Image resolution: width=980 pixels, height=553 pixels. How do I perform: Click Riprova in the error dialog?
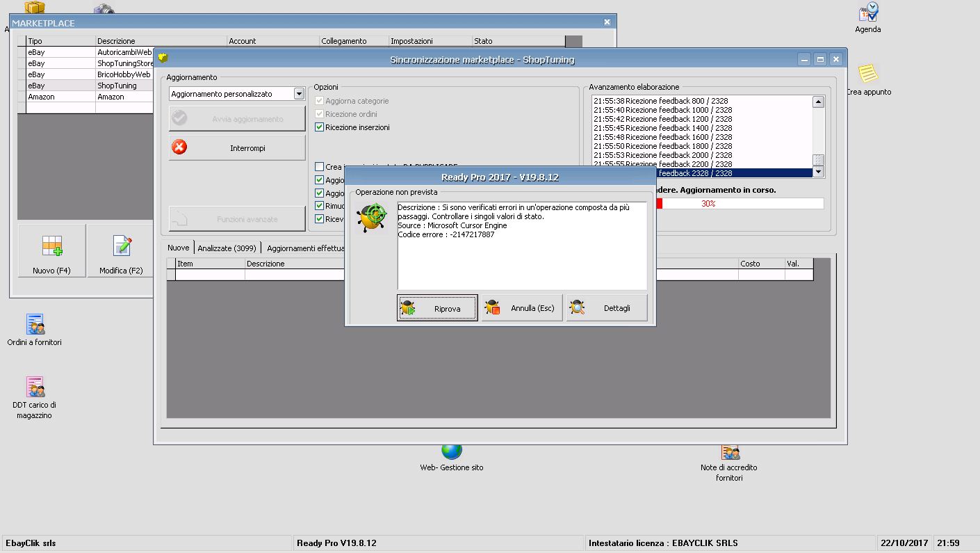(438, 308)
